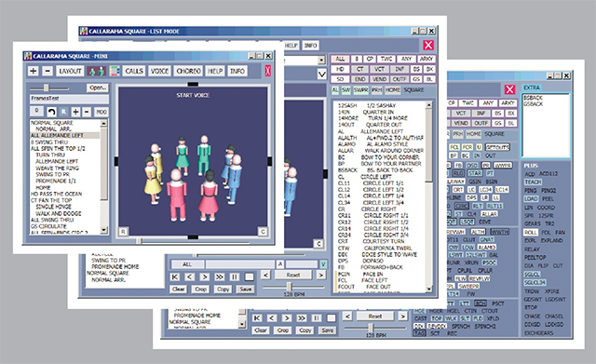Expand the V chevron below the combo box

point(321,74)
